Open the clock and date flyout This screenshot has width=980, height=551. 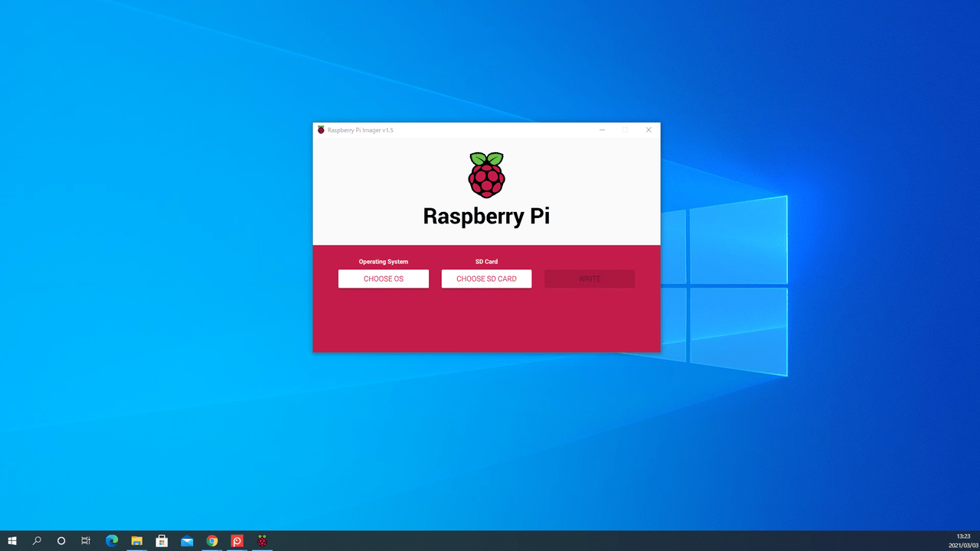(962, 541)
